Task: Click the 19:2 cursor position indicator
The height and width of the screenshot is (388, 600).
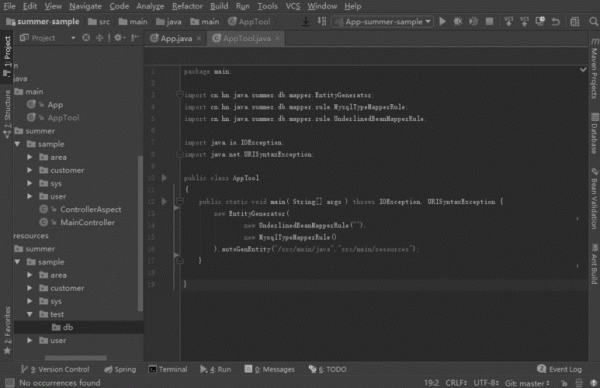Action: click(x=431, y=383)
